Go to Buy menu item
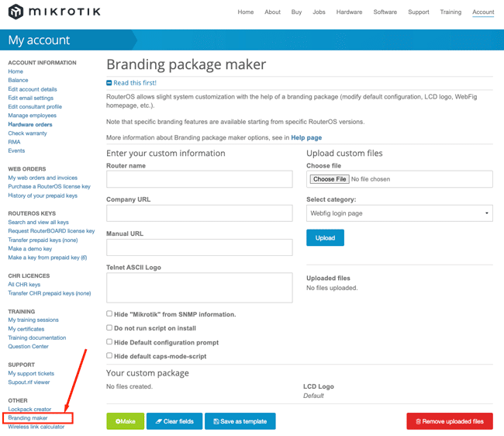504x436 pixels. pos(296,12)
